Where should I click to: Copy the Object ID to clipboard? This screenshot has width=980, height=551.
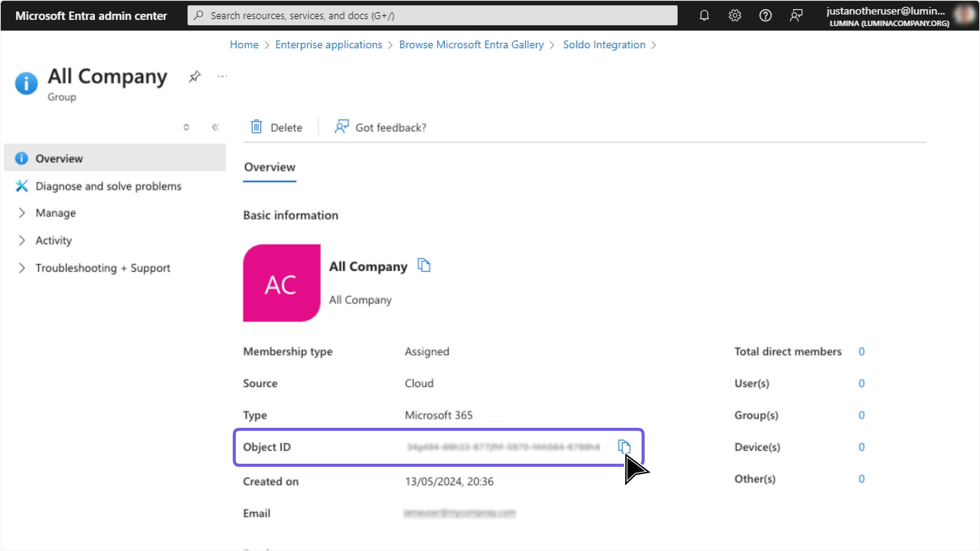(624, 447)
